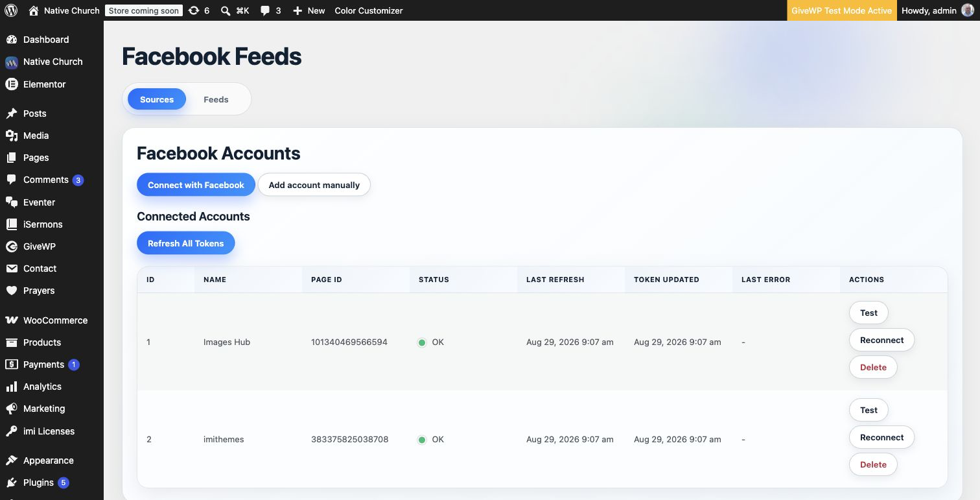Click the Elementor icon in sidebar
The width and height of the screenshot is (980, 500).
click(12, 84)
